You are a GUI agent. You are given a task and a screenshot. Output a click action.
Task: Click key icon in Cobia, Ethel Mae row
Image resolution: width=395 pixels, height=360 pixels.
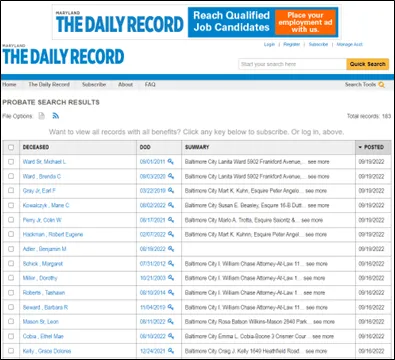(171, 336)
